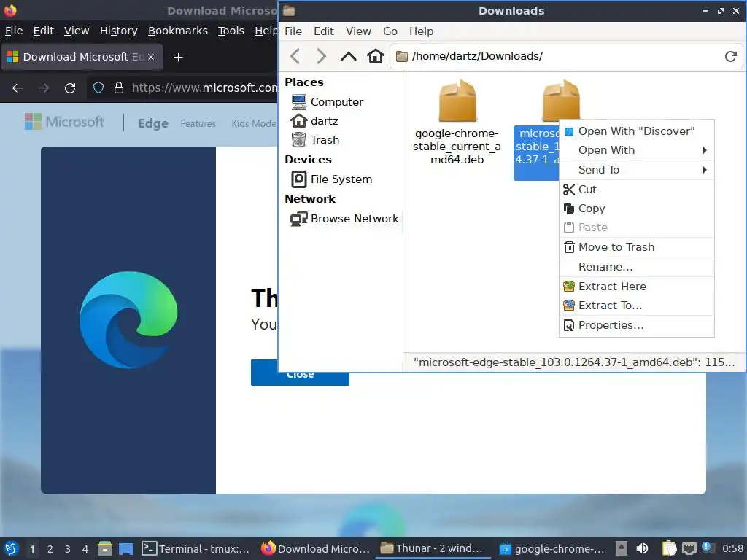747x560 pixels.
Task: Choose Open With "Discover" from context menu
Action: [x=636, y=131]
